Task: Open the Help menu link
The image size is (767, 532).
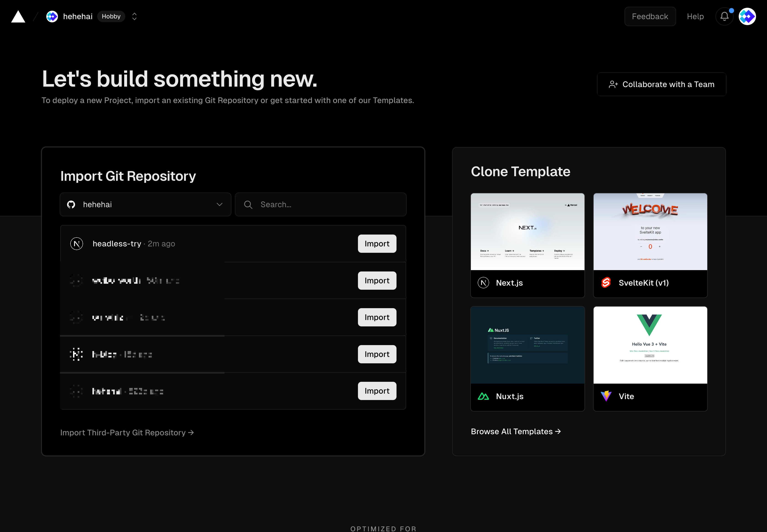Action: coord(695,16)
